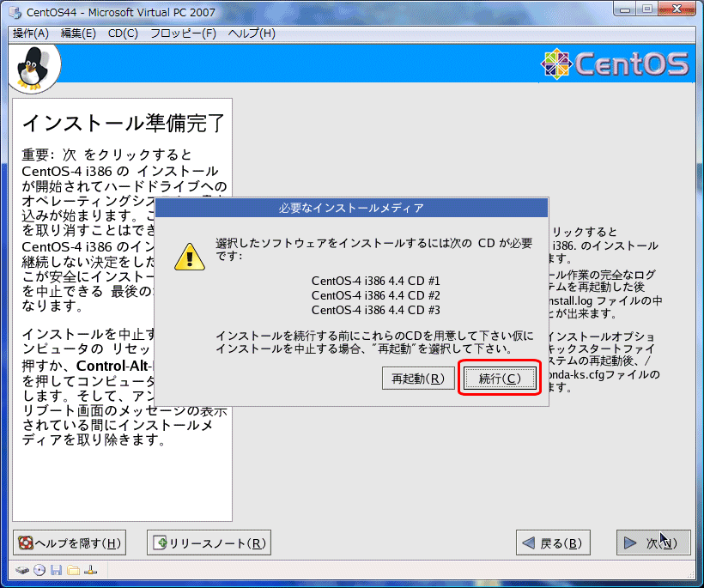704x588 pixels.
Task: Click the 再起動(R) reboot button
Action: 418,379
